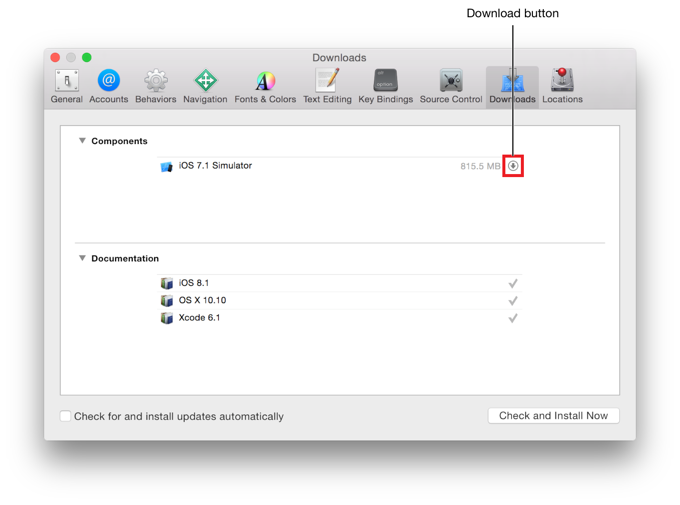This screenshot has width=680, height=505.
Task: Click the Documentation section heading
Action: 125,259
